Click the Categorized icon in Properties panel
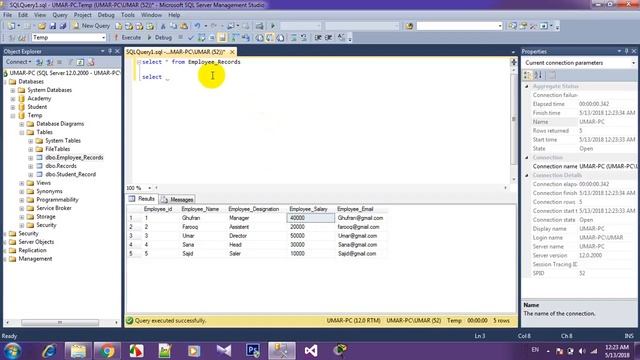The height and width of the screenshot is (360, 640). 528,76
